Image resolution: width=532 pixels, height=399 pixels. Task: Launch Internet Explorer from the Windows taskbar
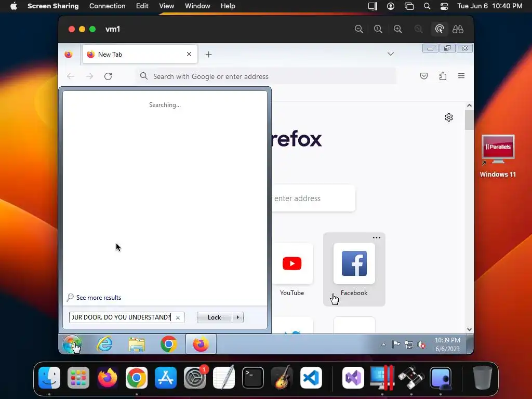point(104,344)
